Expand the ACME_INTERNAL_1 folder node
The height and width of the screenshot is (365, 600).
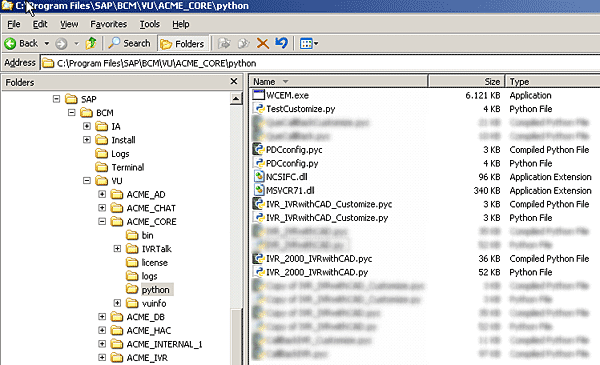[x=102, y=344]
